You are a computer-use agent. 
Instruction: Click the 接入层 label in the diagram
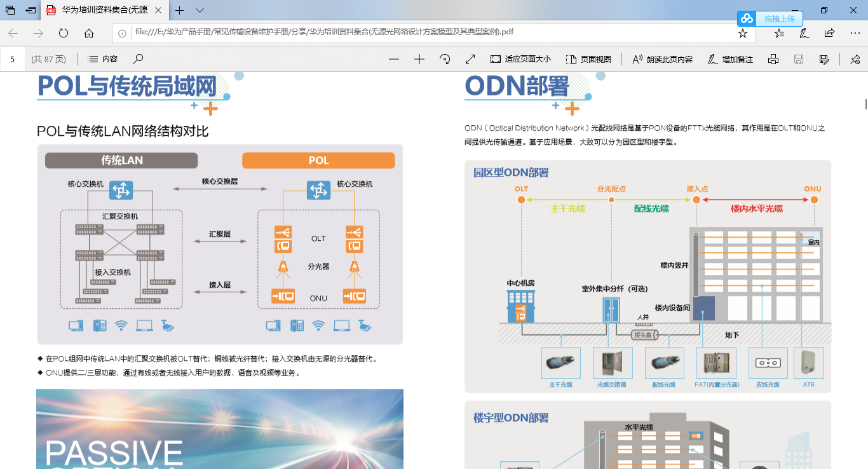point(220,285)
